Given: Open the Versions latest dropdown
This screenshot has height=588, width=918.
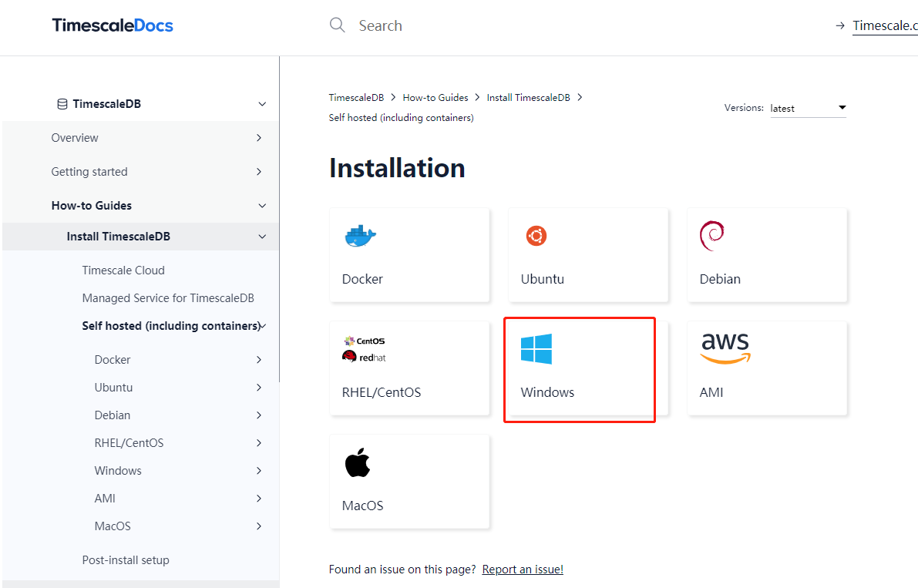Looking at the screenshot, I should (808, 108).
